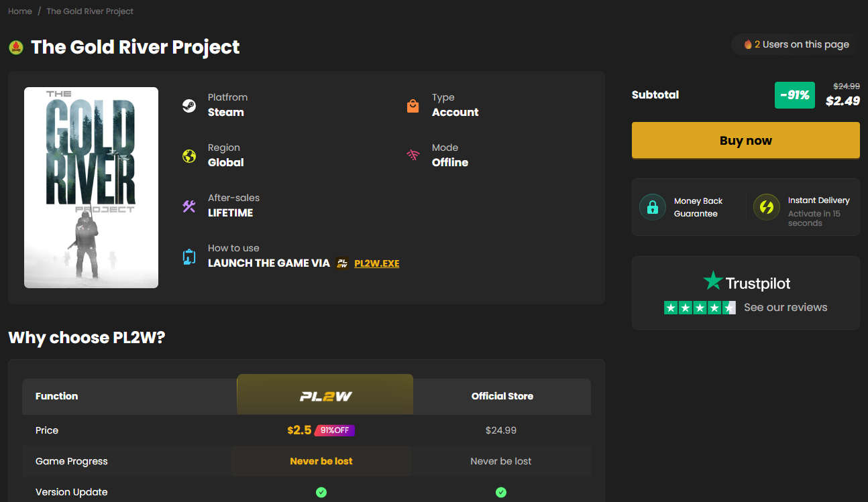Click the Money Back Guarantee text
868x502 pixels.
698,207
